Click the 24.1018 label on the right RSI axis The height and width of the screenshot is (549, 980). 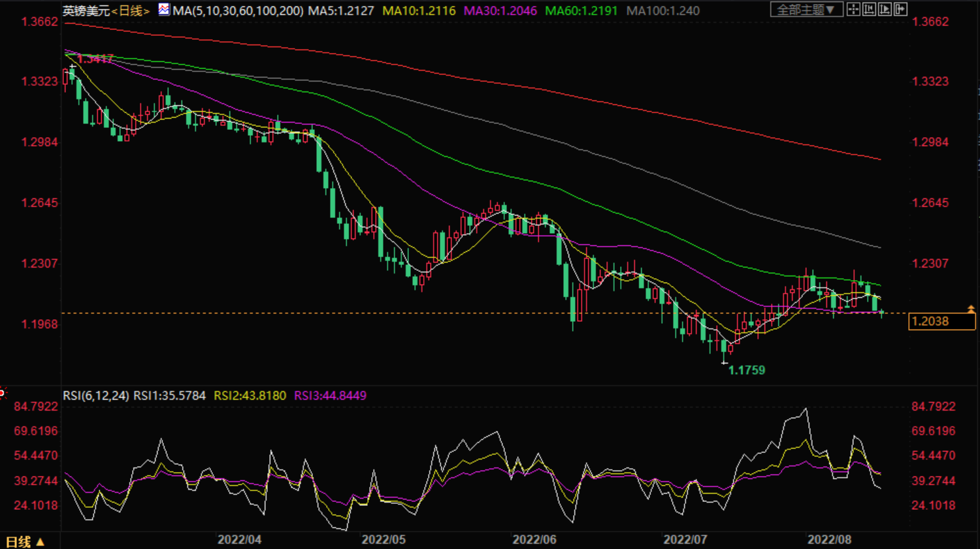(933, 505)
